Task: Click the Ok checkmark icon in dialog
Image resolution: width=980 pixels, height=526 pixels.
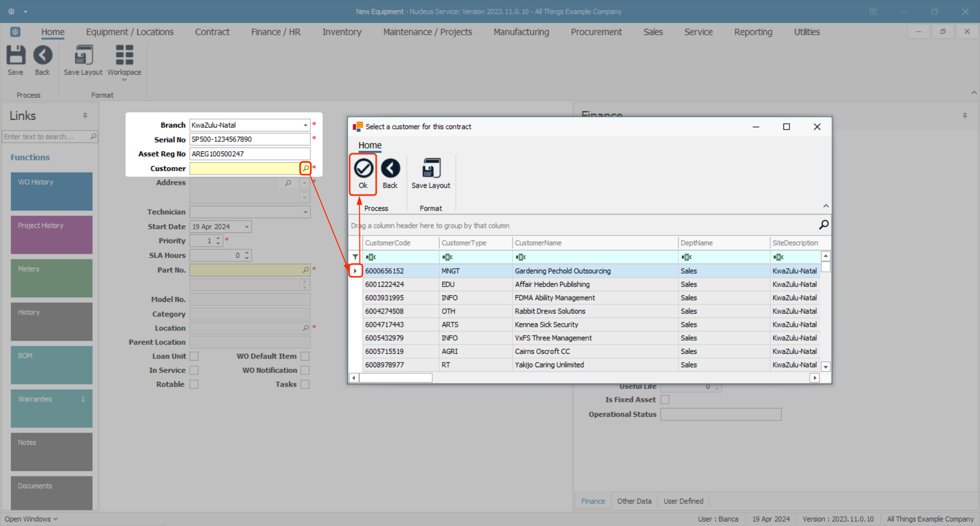Action: [363, 169]
